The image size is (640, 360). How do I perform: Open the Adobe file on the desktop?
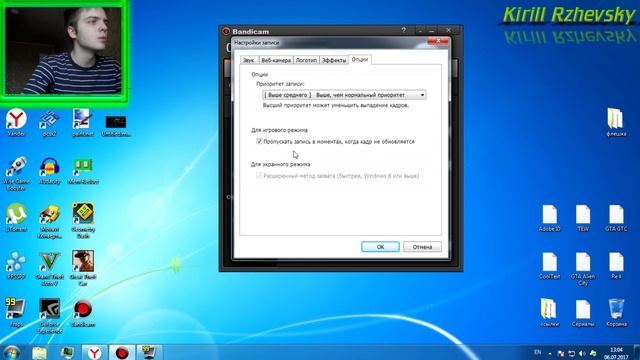tap(549, 218)
